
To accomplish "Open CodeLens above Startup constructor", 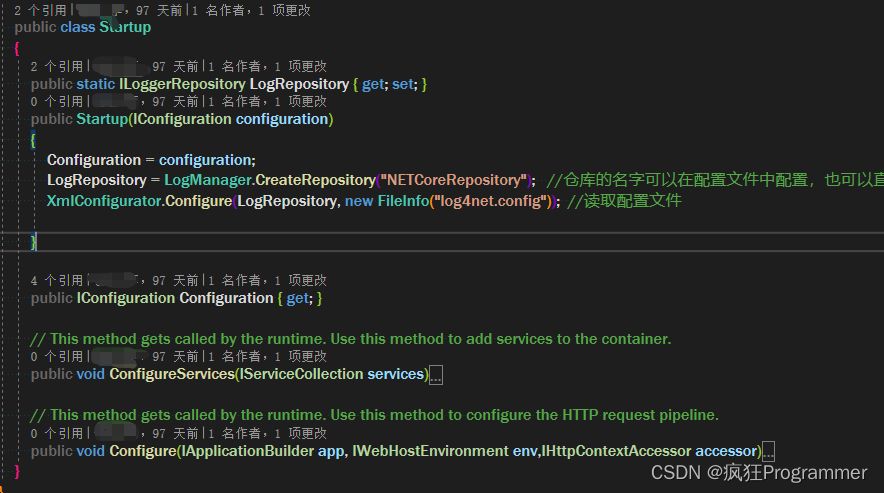I will pyautogui.click(x=179, y=102).
